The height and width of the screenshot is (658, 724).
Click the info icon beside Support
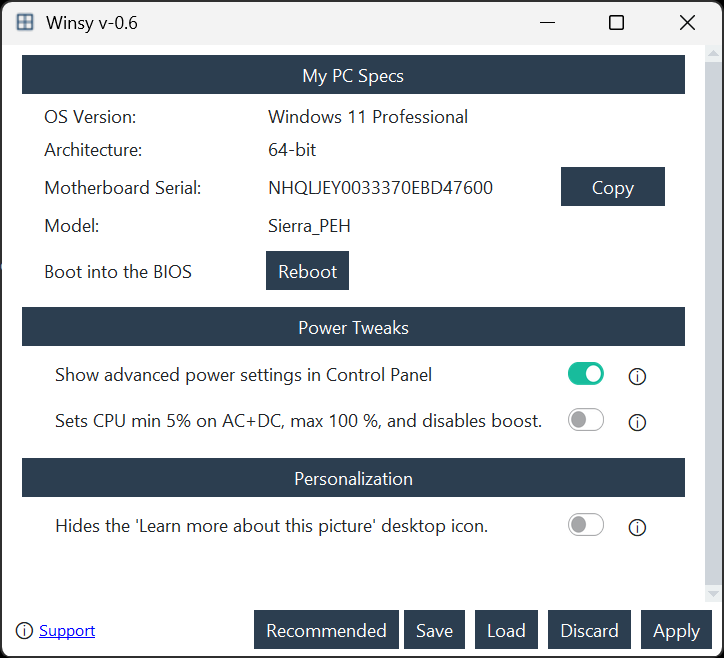click(24, 630)
